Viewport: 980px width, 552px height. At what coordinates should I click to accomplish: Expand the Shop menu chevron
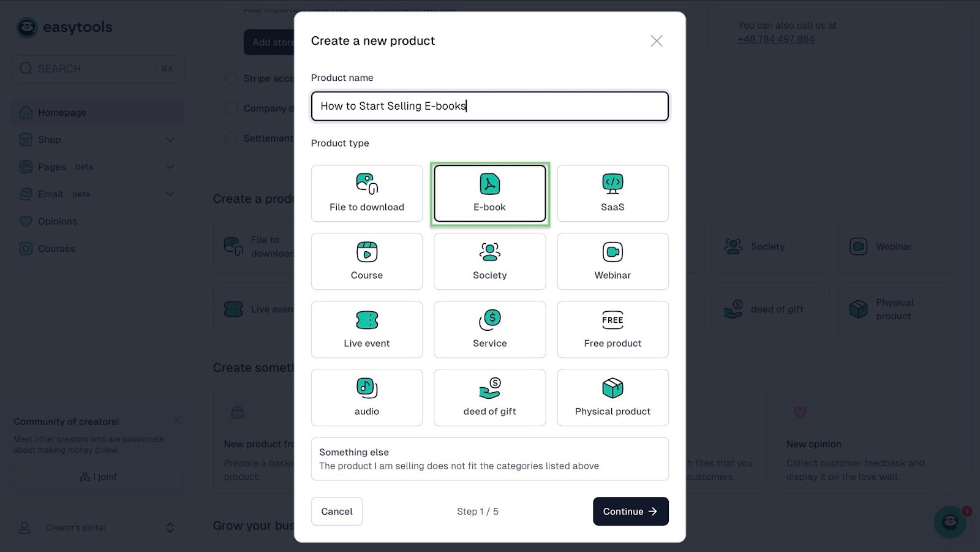coord(170,140)
